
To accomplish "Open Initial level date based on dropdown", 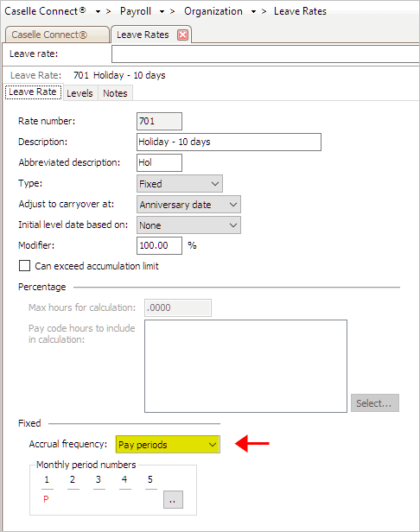I will [188, 225].
